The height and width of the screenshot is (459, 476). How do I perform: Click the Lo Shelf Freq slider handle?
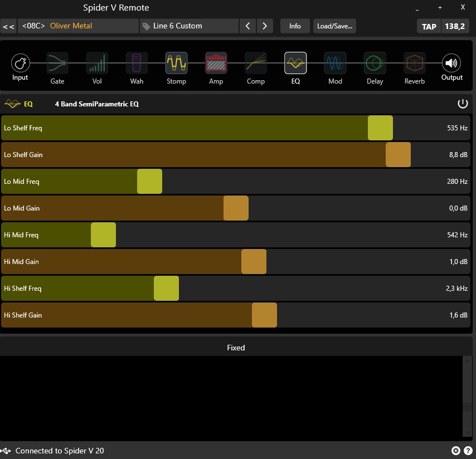(380, 128)
